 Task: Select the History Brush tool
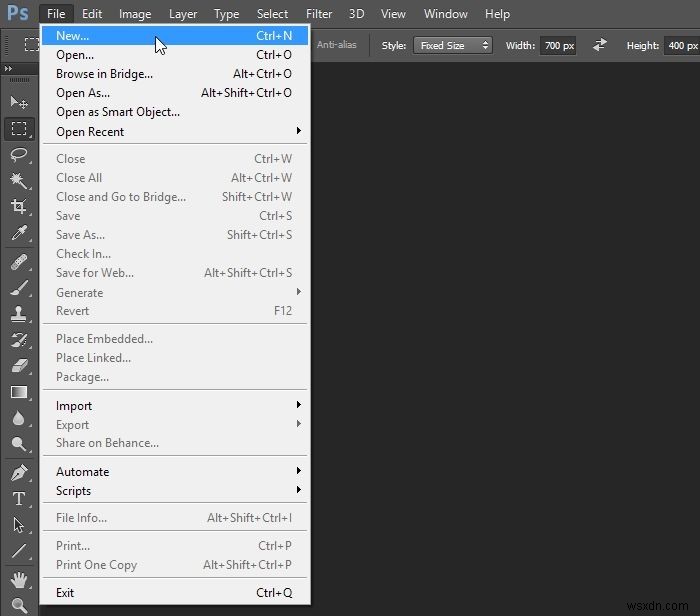click(19, 340)
